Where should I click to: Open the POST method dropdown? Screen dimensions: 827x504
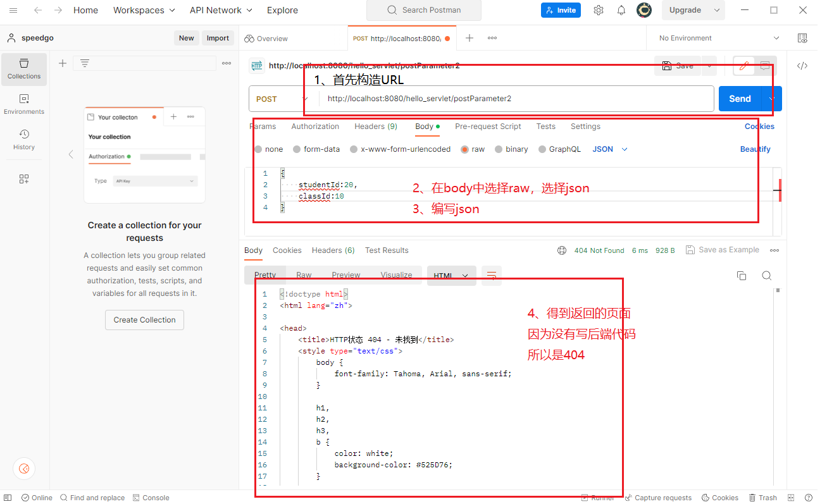coord(282,99)
